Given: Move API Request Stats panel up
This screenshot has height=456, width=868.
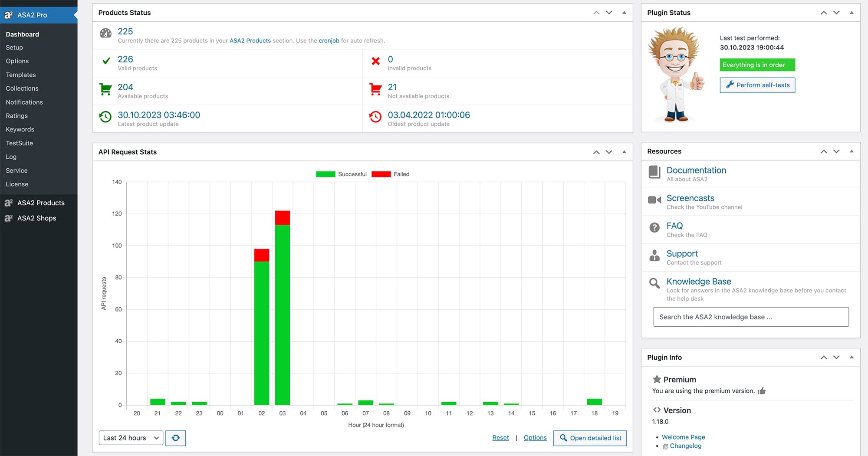Looking at the screenshot, I should pos(596,152).
